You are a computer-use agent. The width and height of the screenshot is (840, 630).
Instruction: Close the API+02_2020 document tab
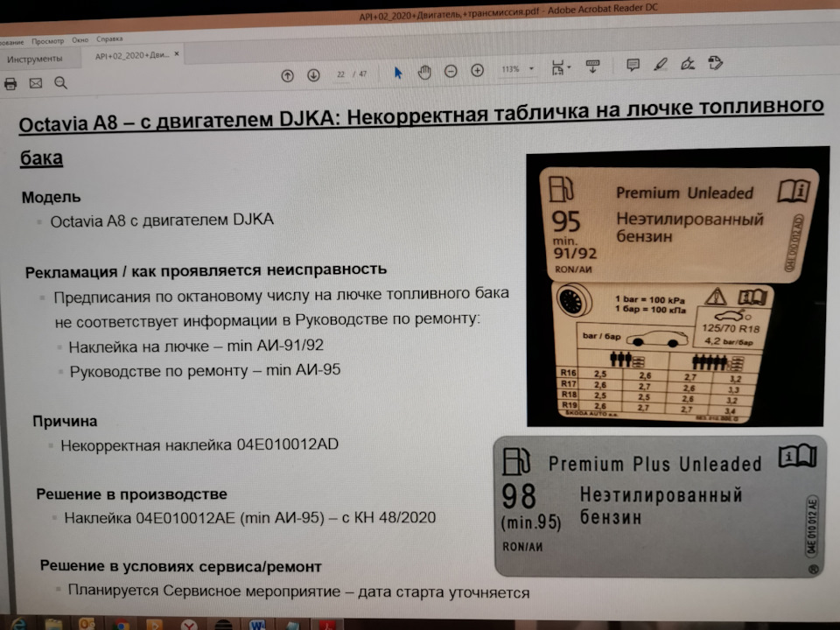176,53
